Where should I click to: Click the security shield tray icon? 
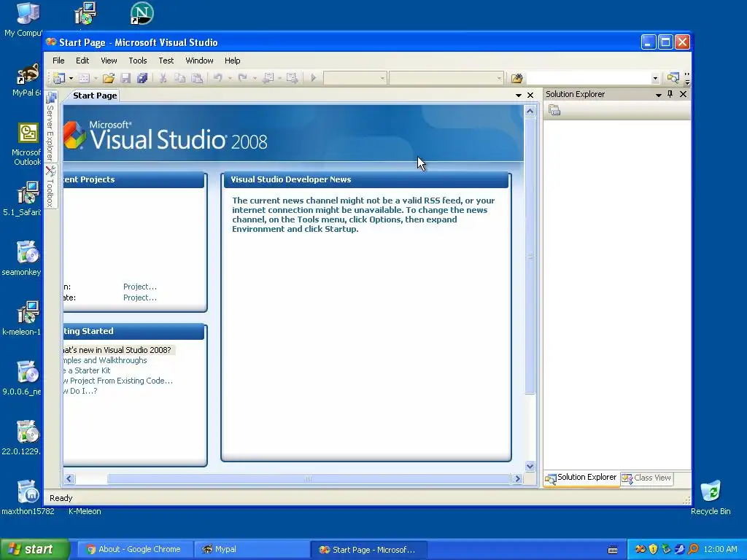pos(653,549)
